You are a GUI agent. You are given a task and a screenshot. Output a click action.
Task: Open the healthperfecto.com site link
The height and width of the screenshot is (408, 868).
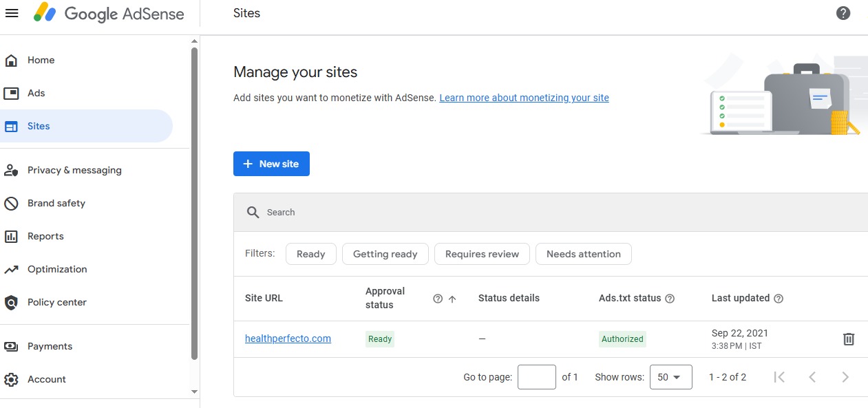(288, 339)
